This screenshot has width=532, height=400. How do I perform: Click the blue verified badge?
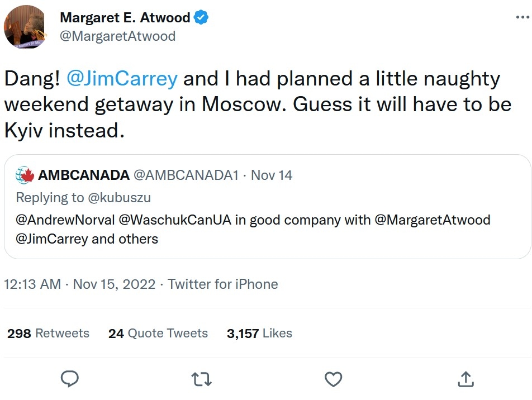tap(201, 17)
